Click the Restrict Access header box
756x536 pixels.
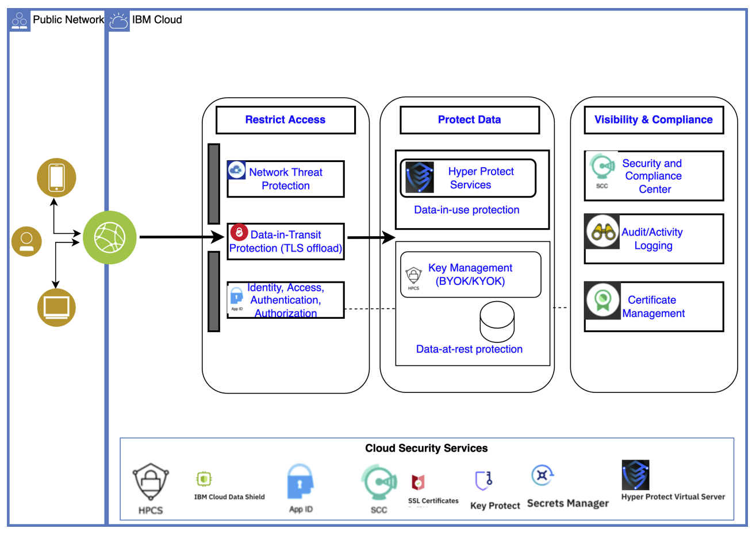pyautogui.click(x=285, y=120)
